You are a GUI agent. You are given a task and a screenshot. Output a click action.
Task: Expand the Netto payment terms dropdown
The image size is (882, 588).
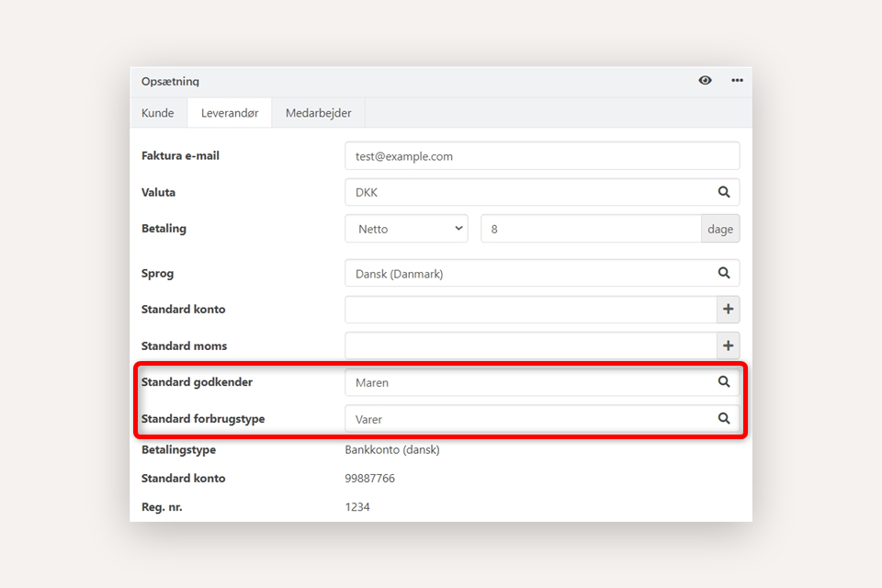coord(407,229)
